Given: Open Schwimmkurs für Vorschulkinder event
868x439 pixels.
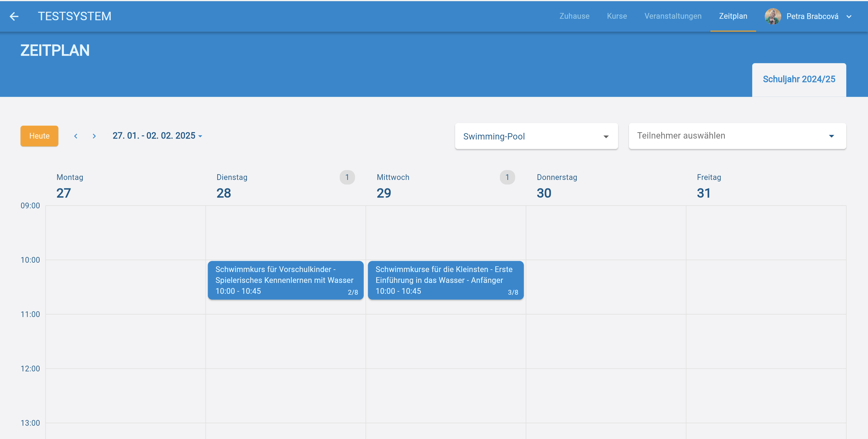Looking at the screenshot, I should coord(286,280).
